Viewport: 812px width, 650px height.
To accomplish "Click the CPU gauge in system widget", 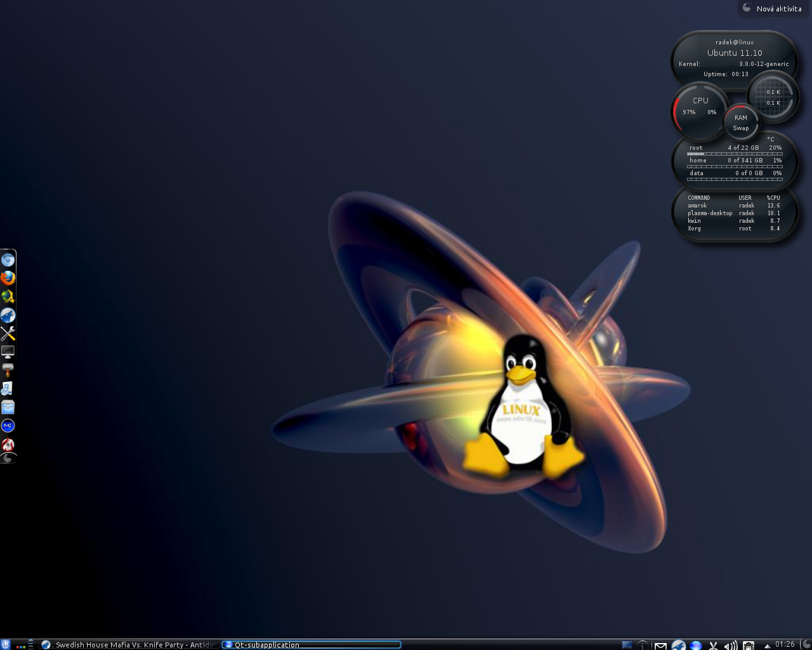I will [700, 111].
